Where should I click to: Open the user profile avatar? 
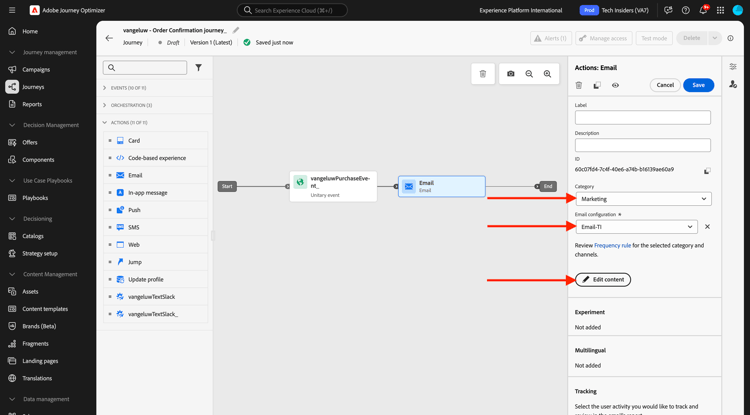[x=738, y=10]
